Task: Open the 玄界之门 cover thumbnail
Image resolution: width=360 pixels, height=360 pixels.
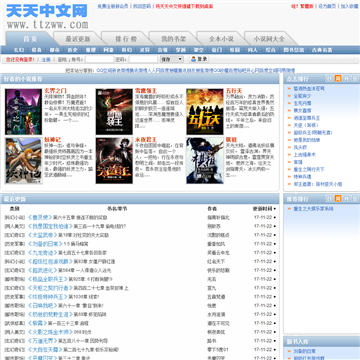Action: coord(23,112)
